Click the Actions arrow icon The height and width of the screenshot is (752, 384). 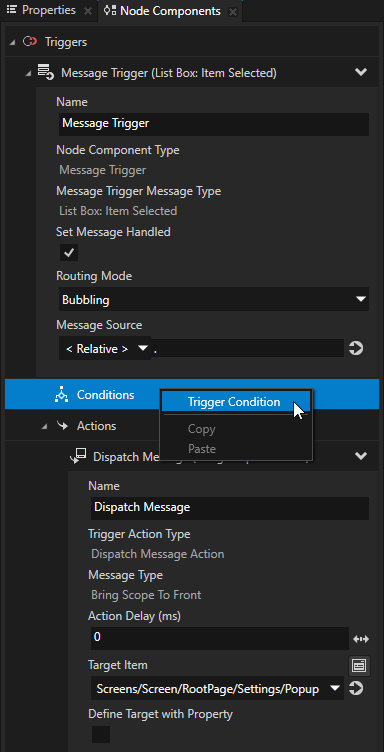click(x=62, y=425)
